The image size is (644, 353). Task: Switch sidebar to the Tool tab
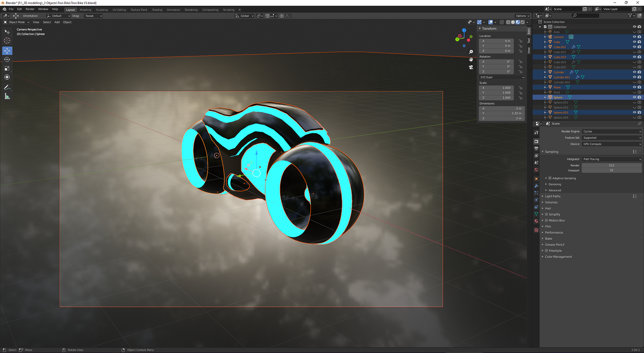529,41
